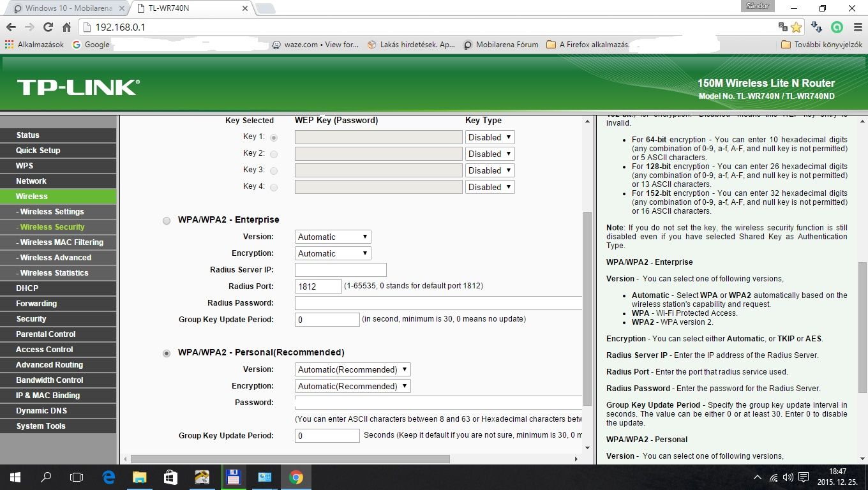This screenshot has width=868, height=490.
Task: Reload the router page
Action: tap(48, 27)
